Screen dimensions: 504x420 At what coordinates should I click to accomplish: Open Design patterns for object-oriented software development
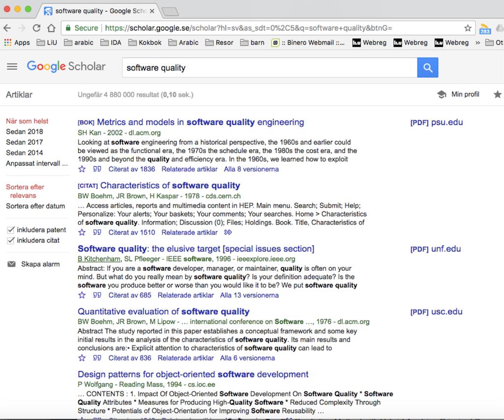pyautogui.click(x=193, y=374)
